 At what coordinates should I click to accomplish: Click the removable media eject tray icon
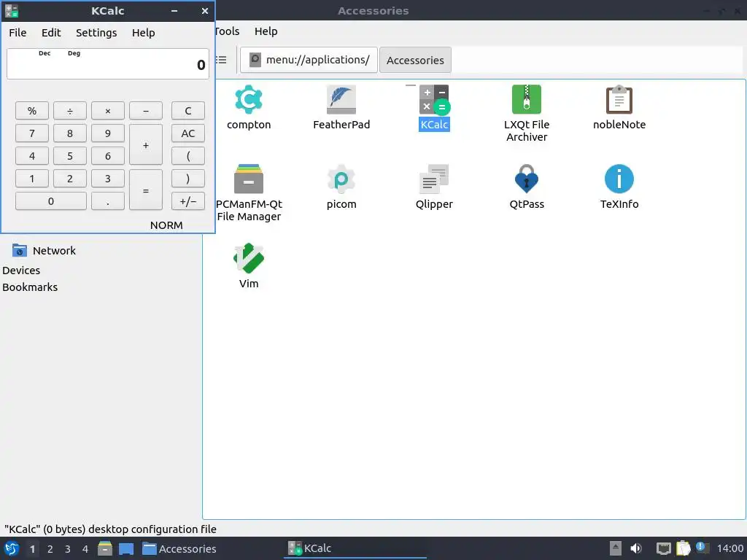point(615,548)
